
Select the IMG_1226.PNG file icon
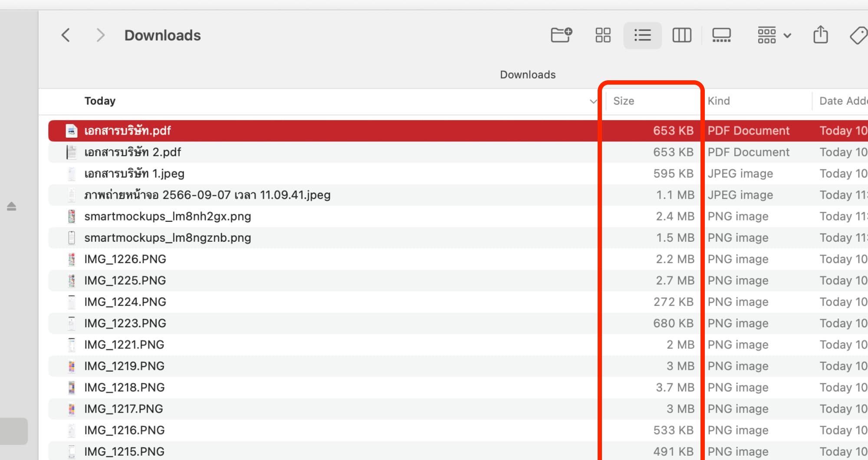coord(72,259)
